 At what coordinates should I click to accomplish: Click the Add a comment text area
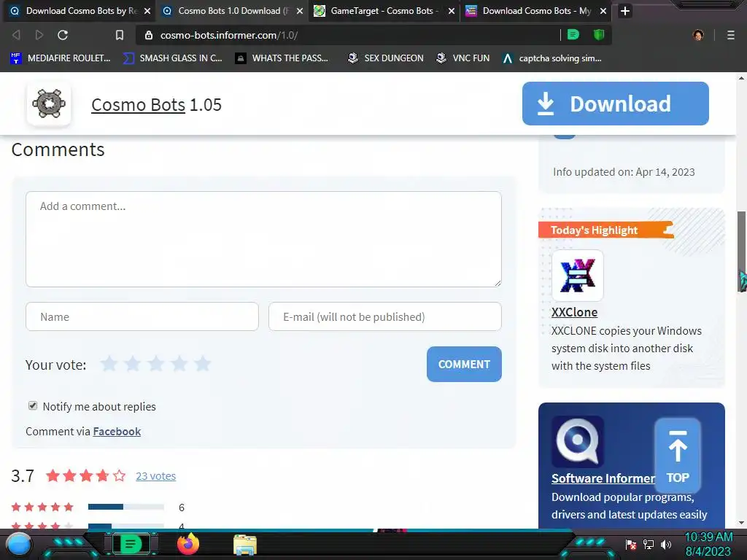point(263,239)
